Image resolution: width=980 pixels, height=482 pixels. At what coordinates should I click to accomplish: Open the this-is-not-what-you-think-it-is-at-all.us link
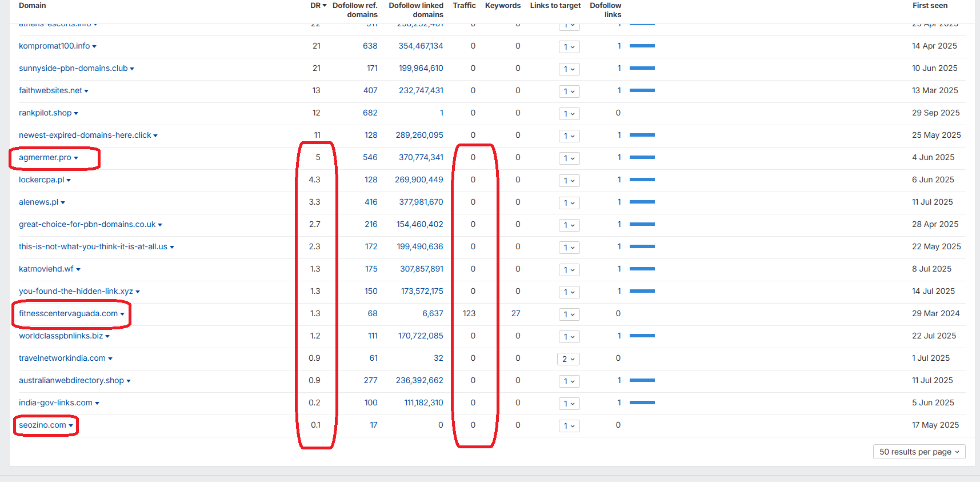click(x=93, y=246)
